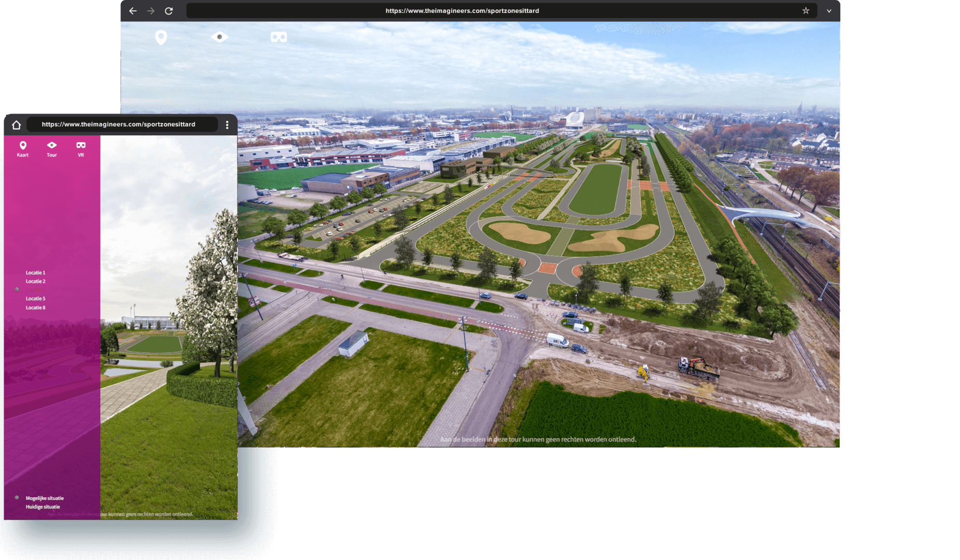Switch to Mogelijke situatie
This screenshot has height=560, width=960.
(45, 498)
